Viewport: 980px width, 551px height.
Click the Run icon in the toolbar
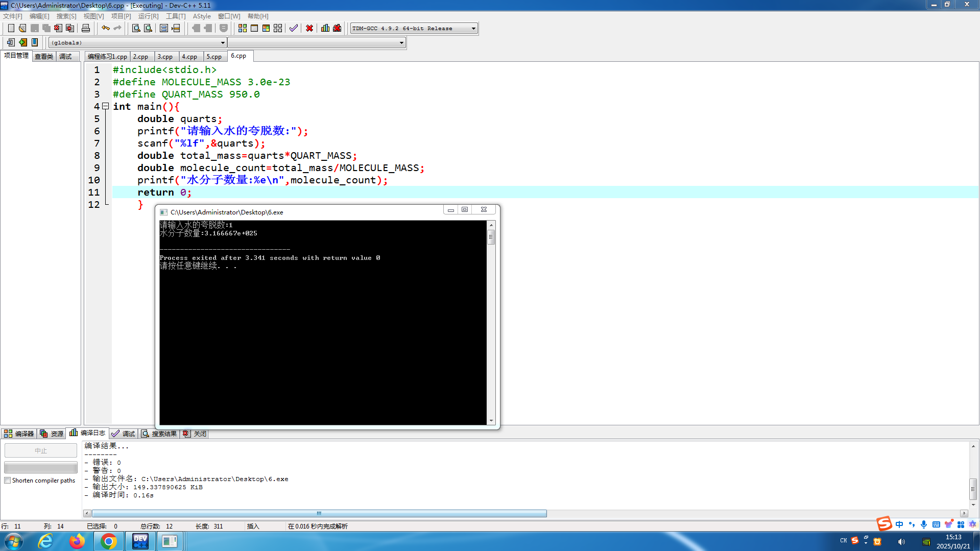pyautogui.click(x=254, y=28)
